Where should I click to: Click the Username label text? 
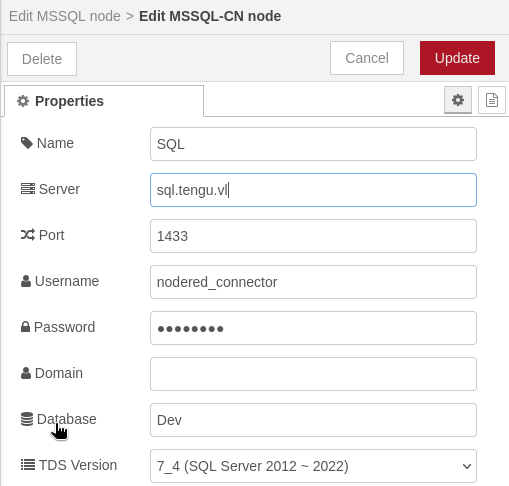pos(67,281)
